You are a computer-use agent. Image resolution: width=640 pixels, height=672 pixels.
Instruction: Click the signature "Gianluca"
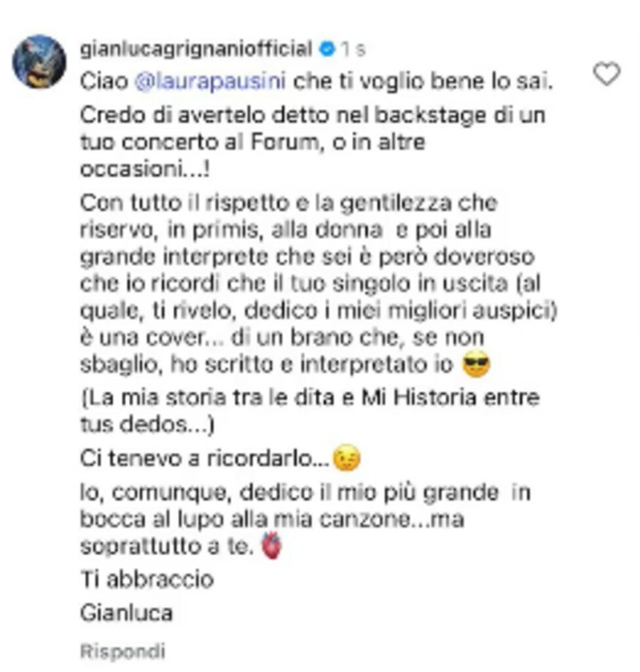click(x=127, y=613)
